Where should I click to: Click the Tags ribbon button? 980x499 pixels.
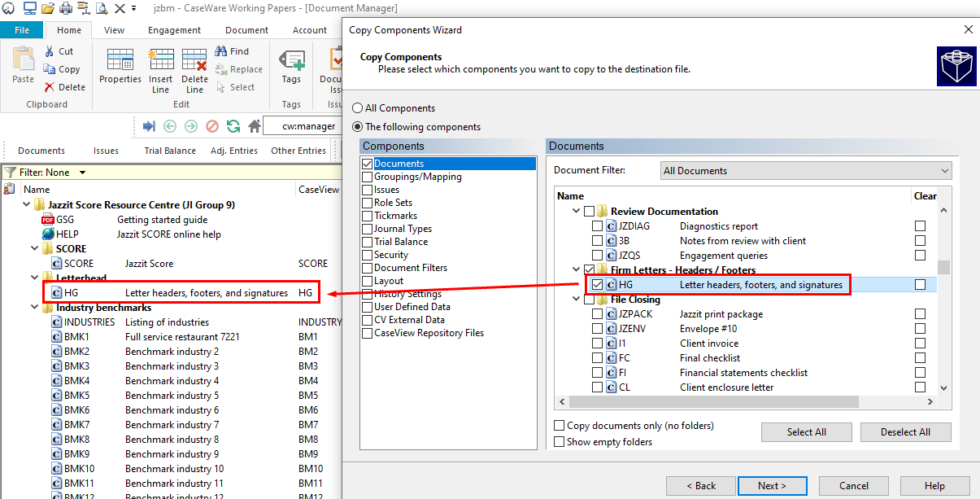click(x=291, y=67)
